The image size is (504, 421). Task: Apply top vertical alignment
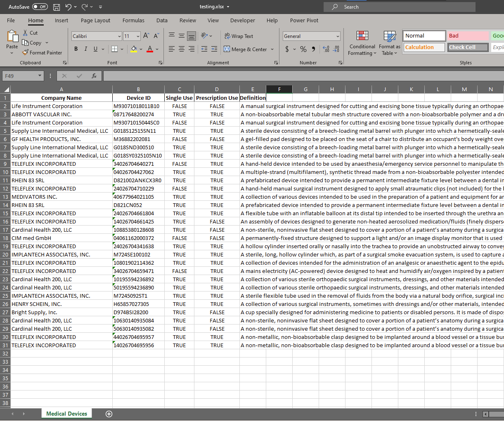point(172,36)
